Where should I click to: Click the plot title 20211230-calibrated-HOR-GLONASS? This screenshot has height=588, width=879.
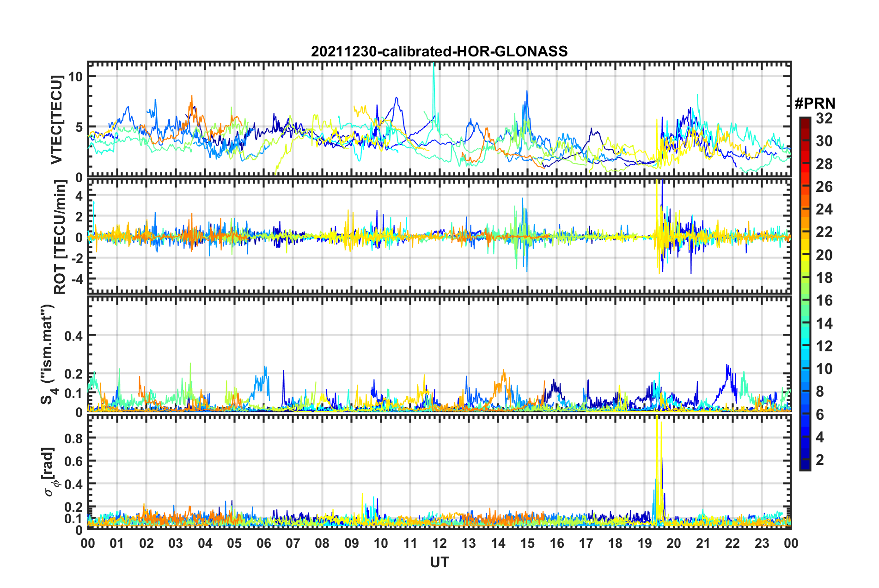(439, 51)
